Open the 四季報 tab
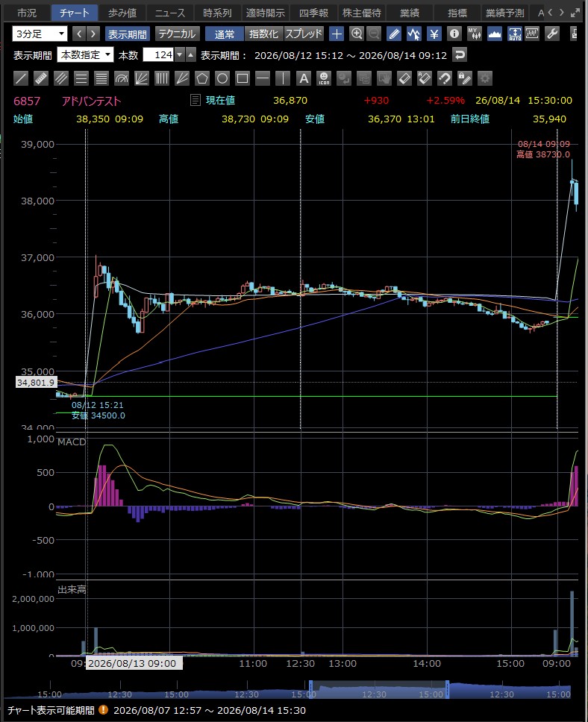Viewport: 588px width, 722px height. click(x=313, y=13)
